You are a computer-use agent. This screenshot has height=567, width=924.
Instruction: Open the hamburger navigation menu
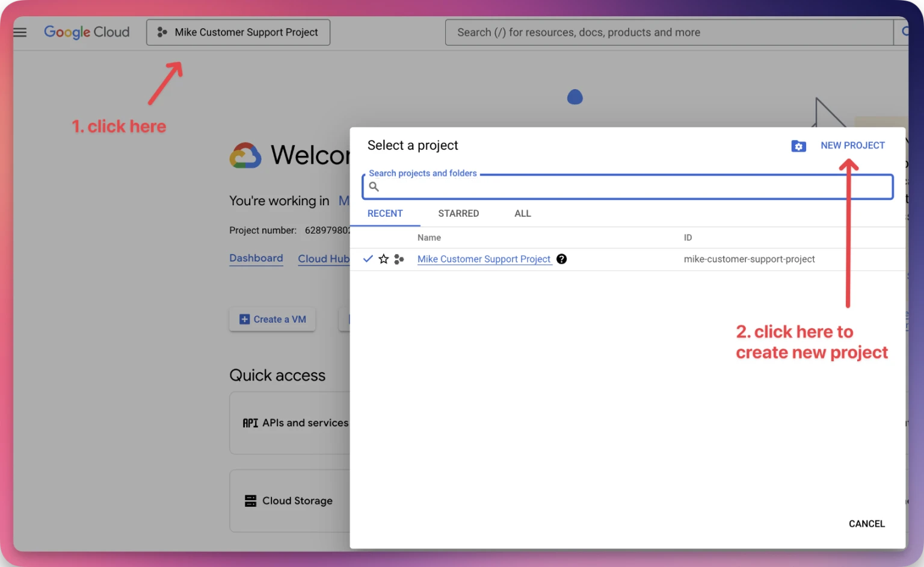tap(20, 33)
